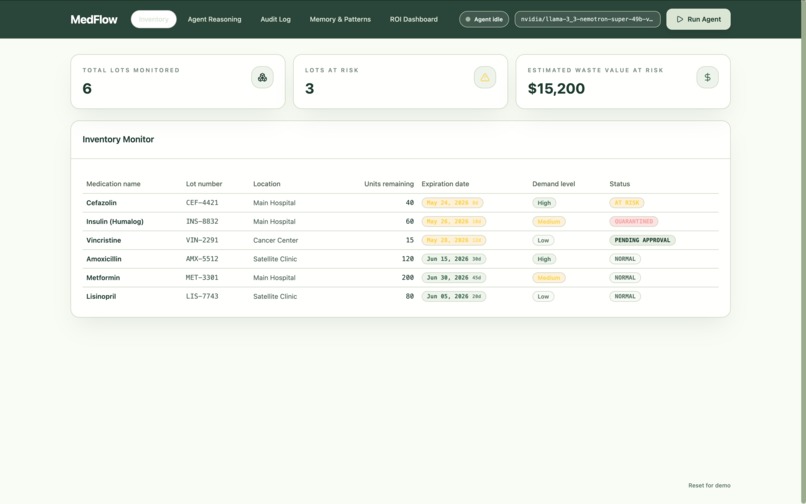Click lot number VIN-2291

pyautogui.click(x=202, y=240)
